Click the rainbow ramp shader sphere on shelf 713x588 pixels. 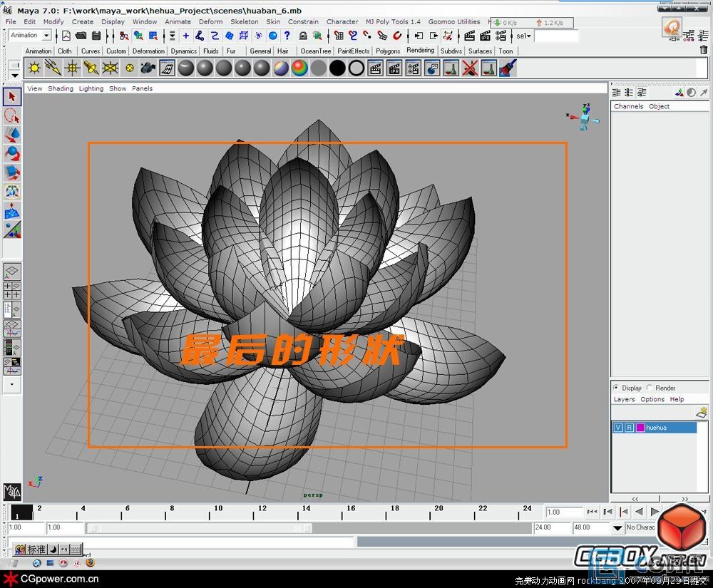click(x=299, y=68)
